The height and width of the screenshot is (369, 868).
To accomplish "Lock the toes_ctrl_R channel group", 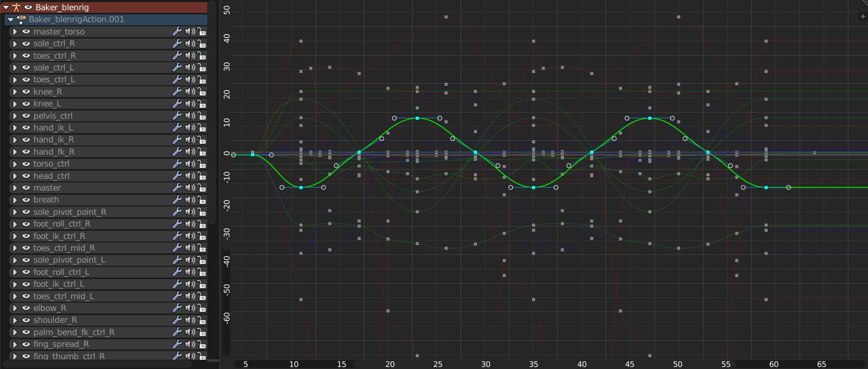I will coord(202,56).
